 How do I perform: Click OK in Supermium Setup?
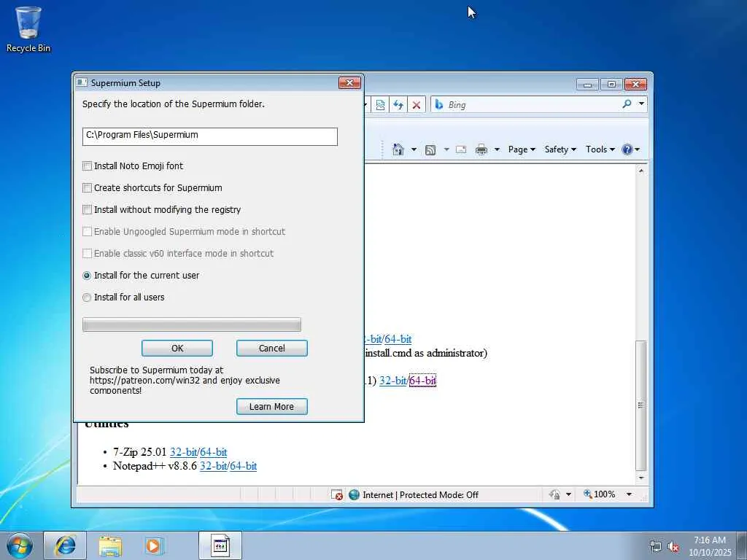click(x=177, y=348)
